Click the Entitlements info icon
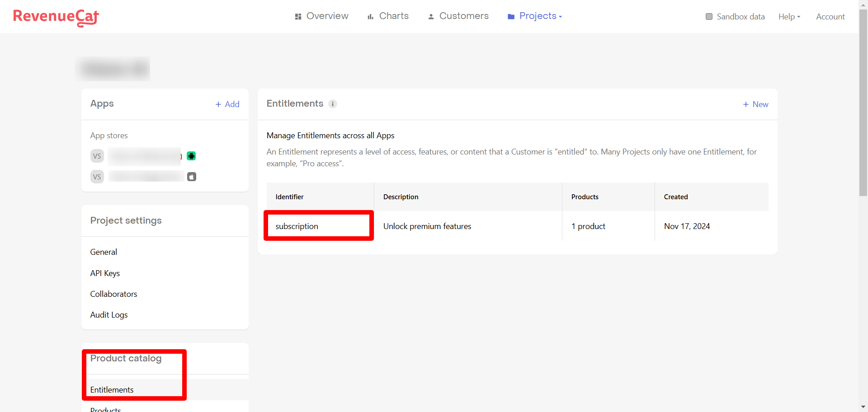Viewport: 868px width, 412px height. tap(333, 104)
